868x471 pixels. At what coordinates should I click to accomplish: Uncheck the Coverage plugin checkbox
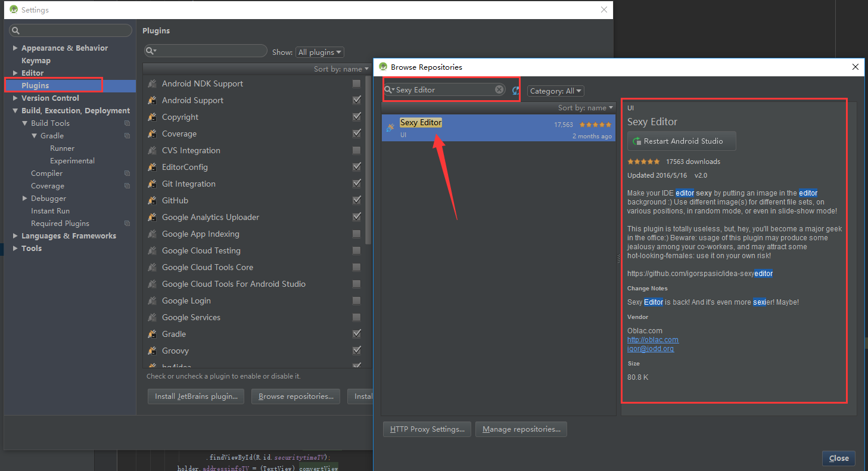tap(356, 134)
